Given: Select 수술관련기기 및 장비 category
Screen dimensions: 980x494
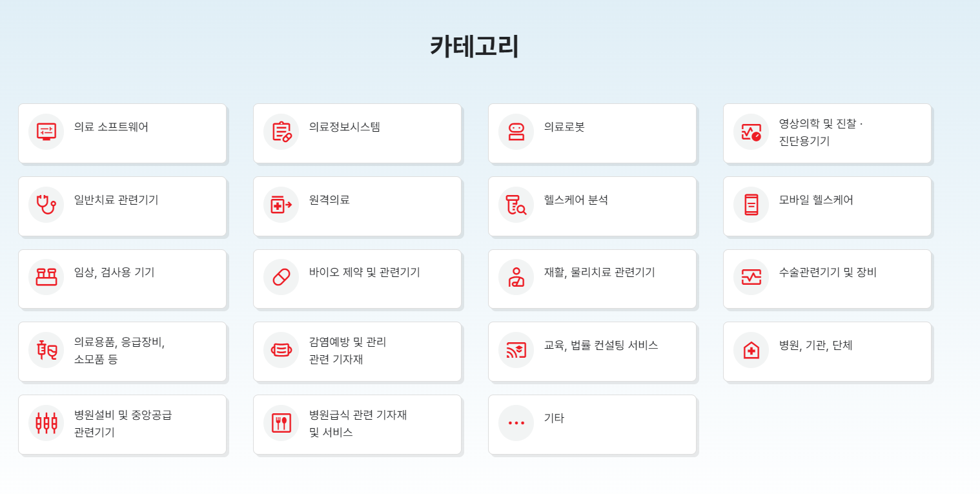Looking at the screenshot, I should [827, 279].
